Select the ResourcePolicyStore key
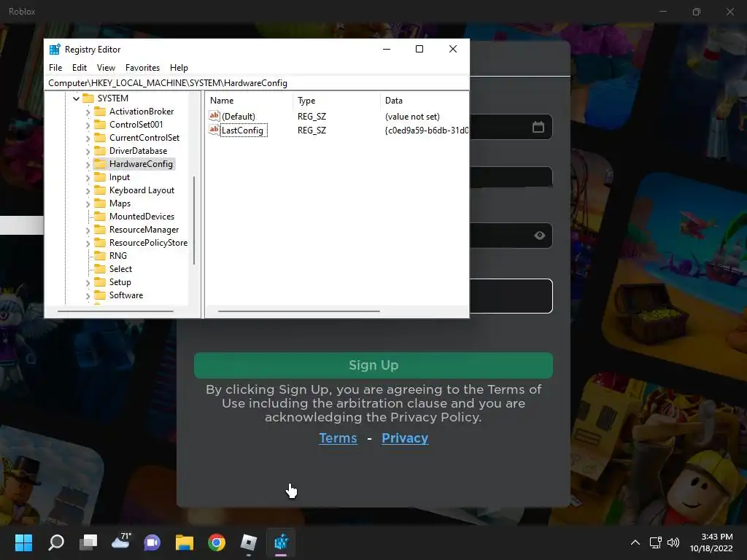The height and width of the screenshot is (560, 747). [148, 242]
